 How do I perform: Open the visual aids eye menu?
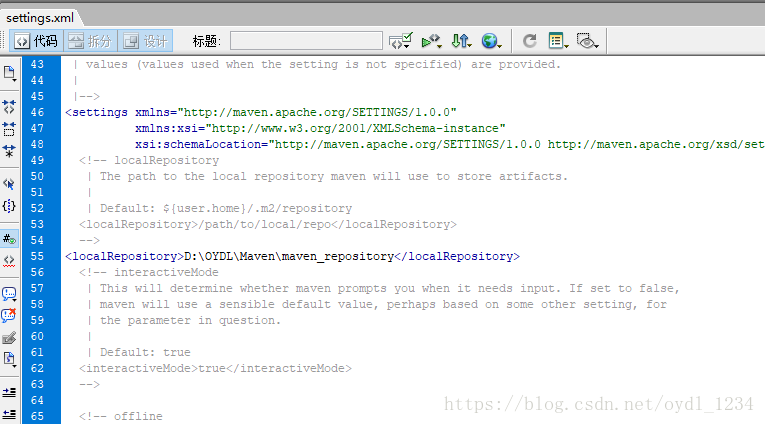(x=587, y=41)
